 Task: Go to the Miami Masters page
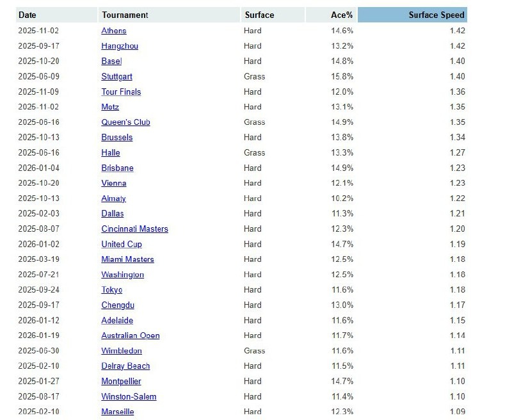(127, 259)
